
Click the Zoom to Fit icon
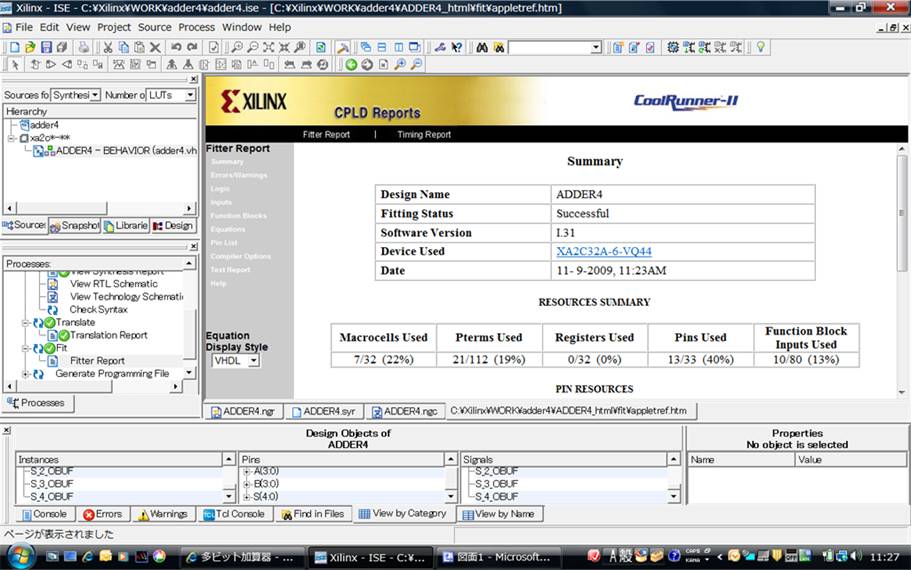268,48
